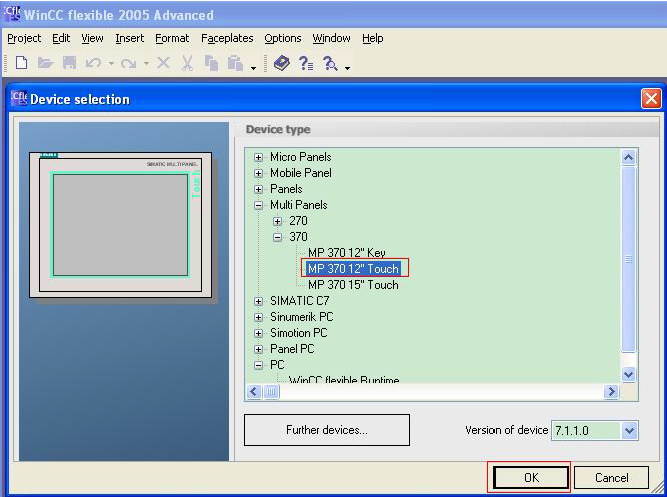Collapse the Multi Panels tree node

(259, 205)
